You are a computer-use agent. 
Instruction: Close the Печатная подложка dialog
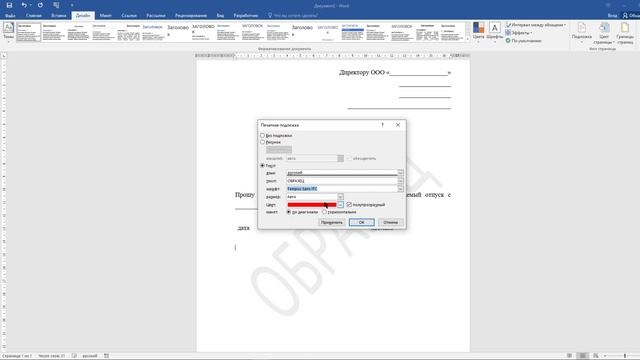tap(398, 125)
